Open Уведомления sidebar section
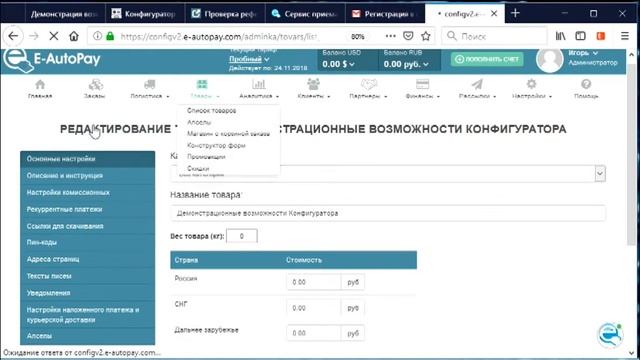 (x=87, y=293)
